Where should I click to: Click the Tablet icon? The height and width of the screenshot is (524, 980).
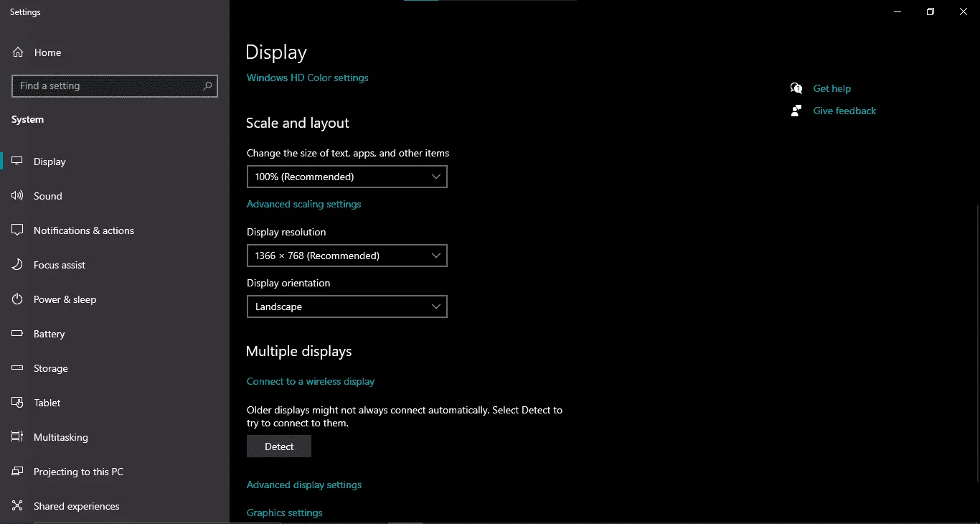click(x=18, y=403)
